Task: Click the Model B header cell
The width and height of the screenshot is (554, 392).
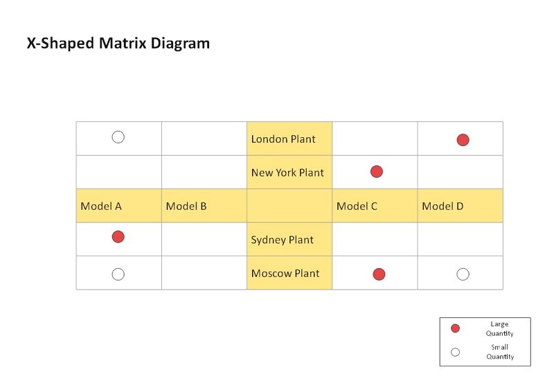Action: pyautogui.click(x=204, y=206)
